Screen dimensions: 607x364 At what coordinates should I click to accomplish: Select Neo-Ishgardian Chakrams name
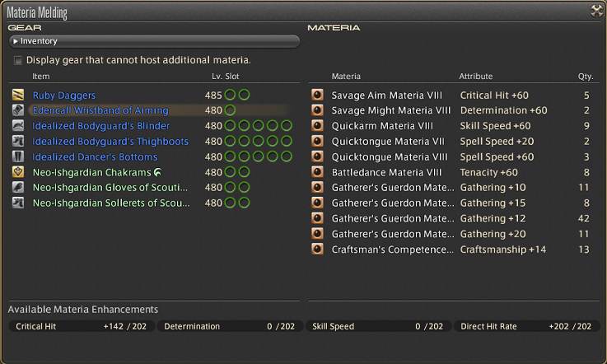(x=91, y=172)
